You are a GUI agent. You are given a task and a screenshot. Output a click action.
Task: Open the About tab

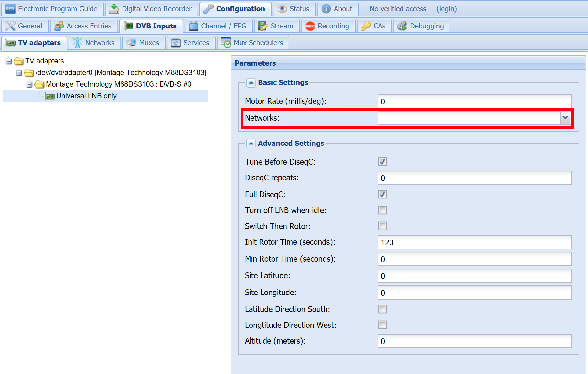pos(338,9)
